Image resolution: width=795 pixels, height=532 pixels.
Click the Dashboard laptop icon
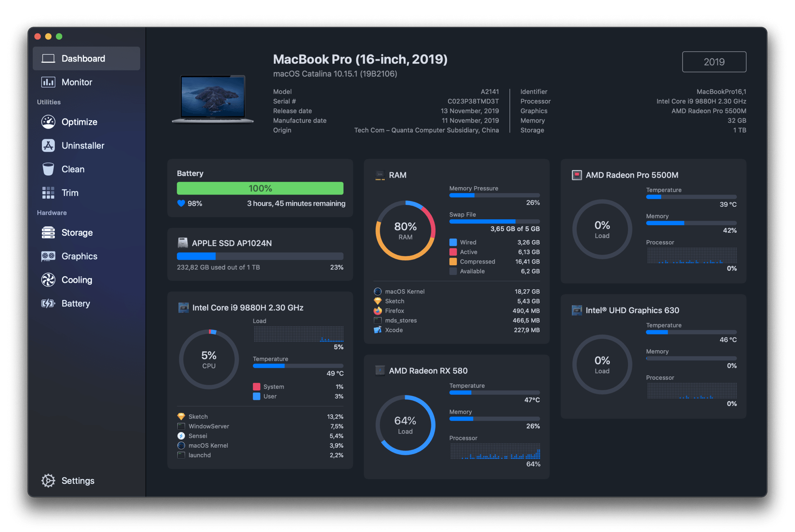pyautogui.click(x=48, y=59)
